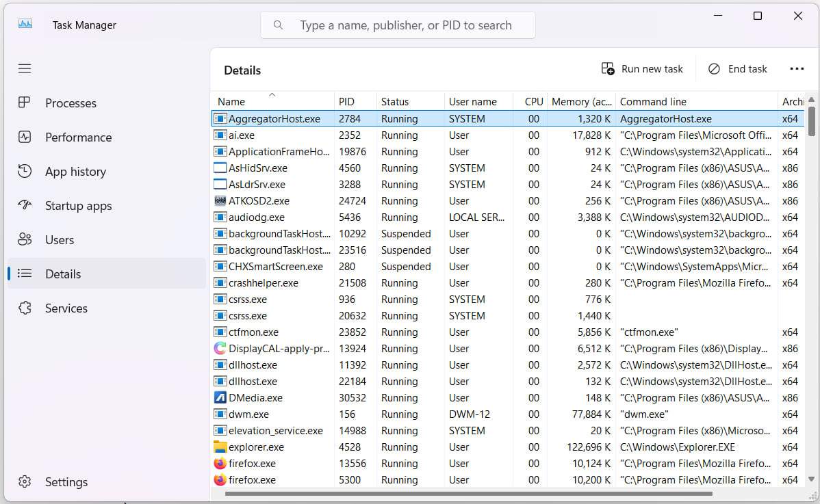Viewport: 820px width, 504px height.
Task: Sort by the Name column header
Action: [x=272, y=102]
